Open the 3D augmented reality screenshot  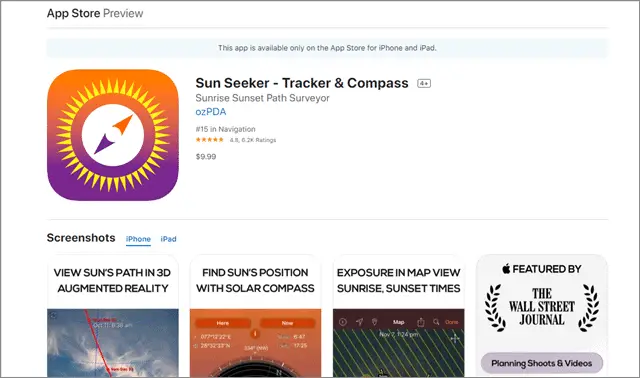coord(113,316)
